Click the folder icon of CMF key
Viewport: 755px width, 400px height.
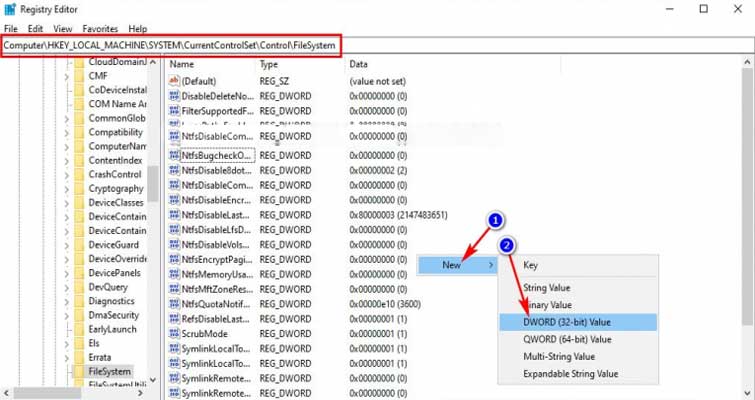pyautogui.click(x=79, y=76)
